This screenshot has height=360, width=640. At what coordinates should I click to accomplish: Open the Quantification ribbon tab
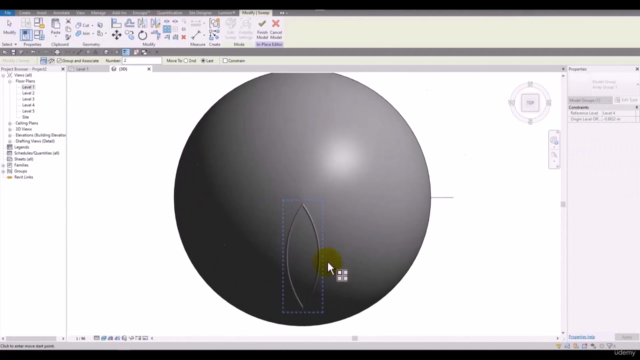tap(169, 13)
